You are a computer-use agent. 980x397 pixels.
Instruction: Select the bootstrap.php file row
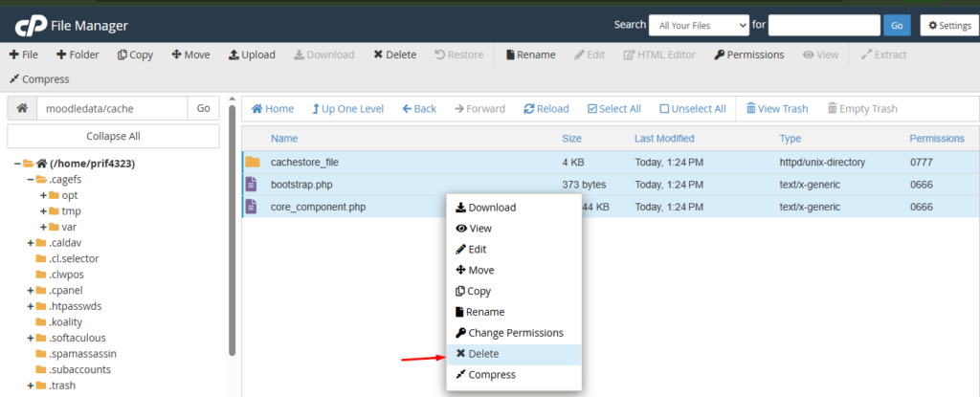(611, 185)
